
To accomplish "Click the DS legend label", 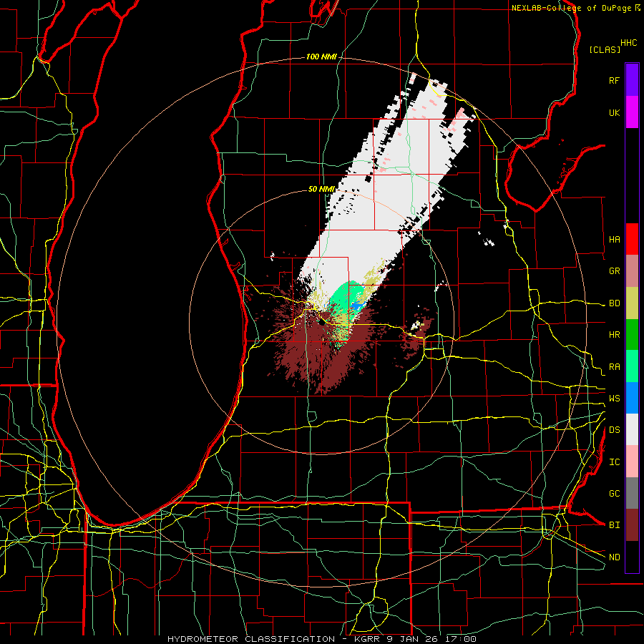I will pyautogui.click(x=614, y=430).
